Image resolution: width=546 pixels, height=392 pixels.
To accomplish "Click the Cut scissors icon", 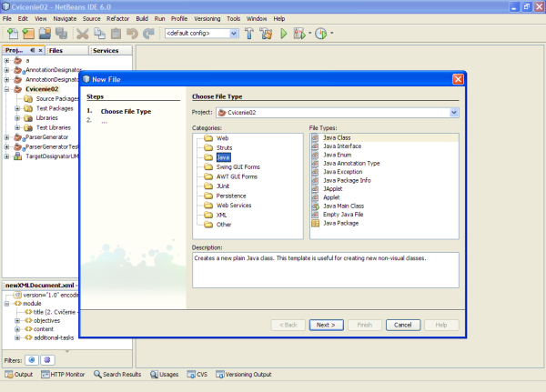I will click(x=83, y=34).
